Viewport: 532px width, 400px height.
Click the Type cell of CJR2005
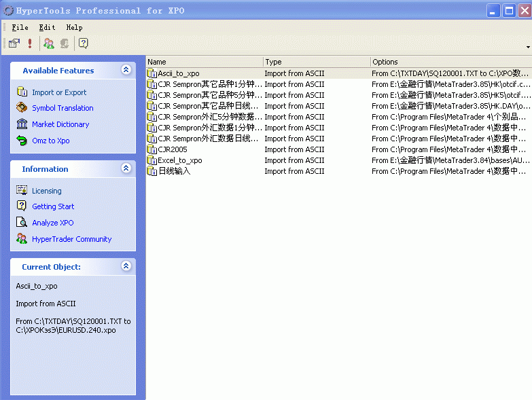click(x=294, y=149)
